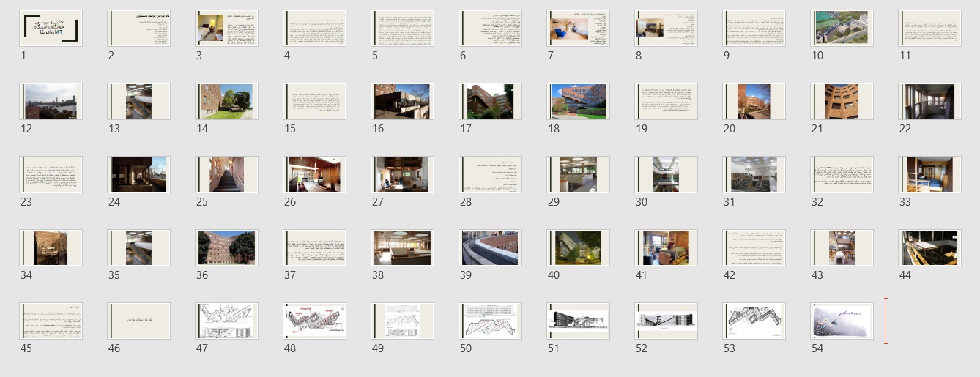The height and width of the screenshot is (377, 980).
Task: Select slide 39 curved balcony wall photo
Action: (x=490, y=247)
